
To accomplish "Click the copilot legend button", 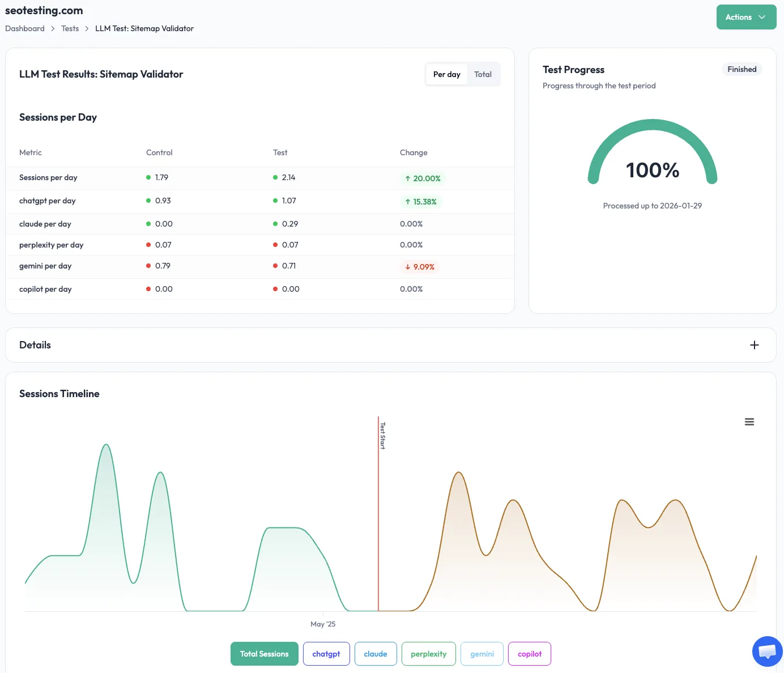I will click(x=530, y=654).
